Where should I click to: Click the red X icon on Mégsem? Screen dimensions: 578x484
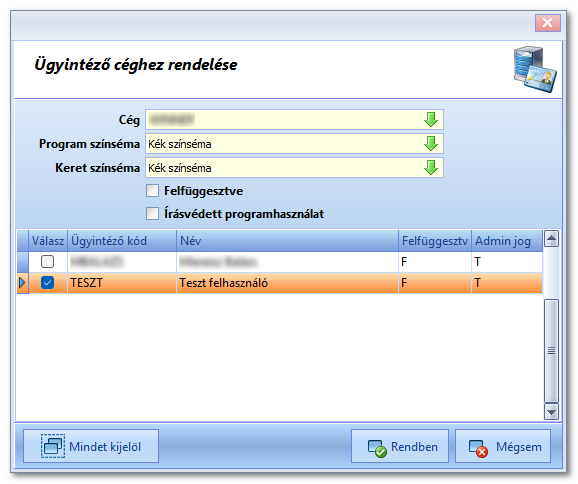(478, 449)
